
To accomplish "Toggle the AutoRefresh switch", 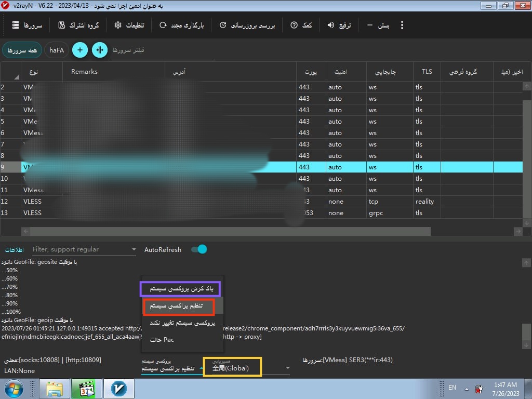I will point(199,249).
